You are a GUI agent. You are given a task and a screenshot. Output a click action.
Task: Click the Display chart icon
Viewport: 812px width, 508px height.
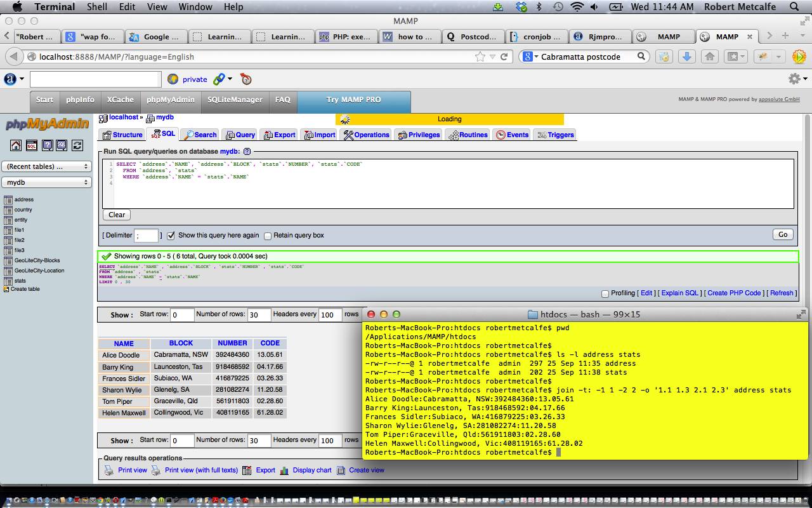tap(284, 471)
